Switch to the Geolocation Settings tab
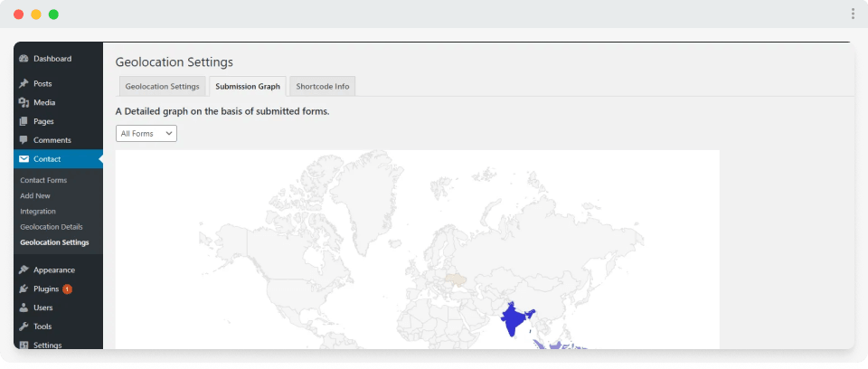 tap(162, 87)
